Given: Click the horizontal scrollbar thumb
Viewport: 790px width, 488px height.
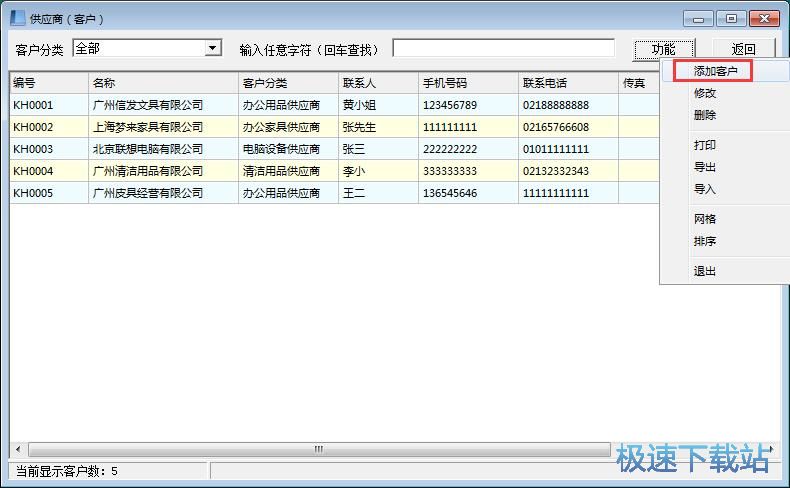Looking at the screenshot, I should [319, 449].
